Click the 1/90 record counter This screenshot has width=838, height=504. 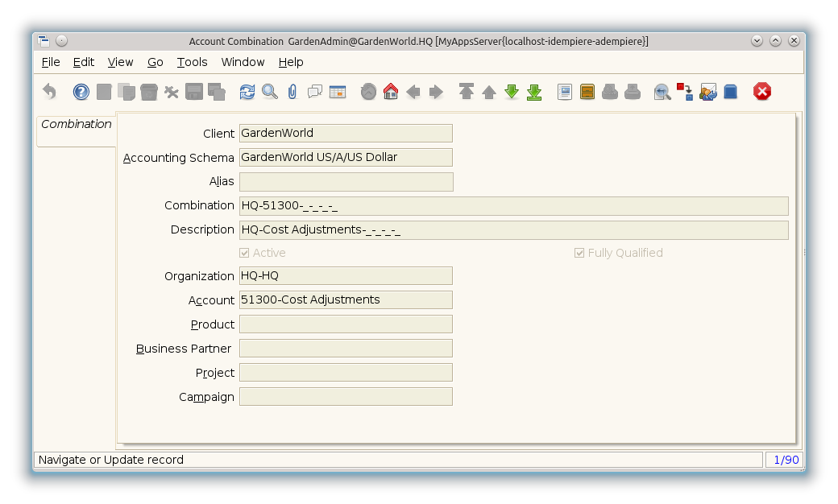(x=786, y=460)
